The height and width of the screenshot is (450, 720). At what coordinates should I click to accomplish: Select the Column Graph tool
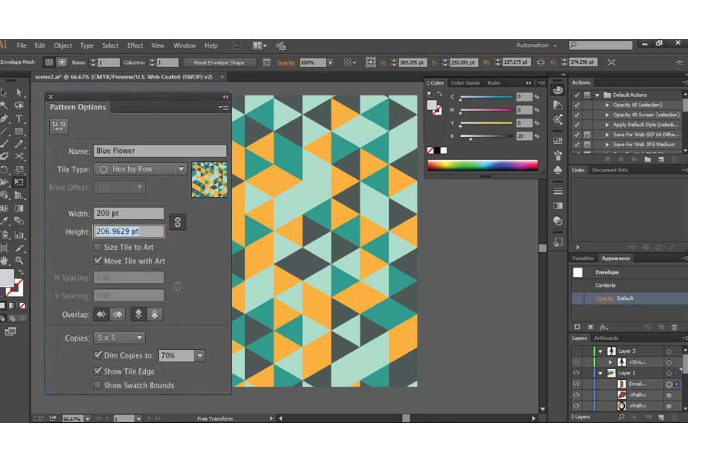pyautogui.click(x=19, y=235)
